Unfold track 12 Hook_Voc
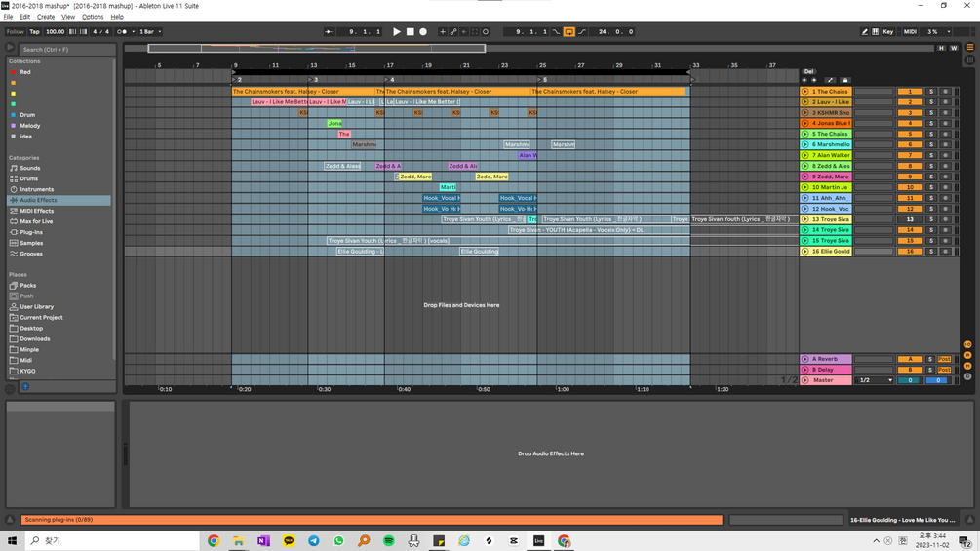This screenshot has height=551, width=980. [x=805, y=209]
